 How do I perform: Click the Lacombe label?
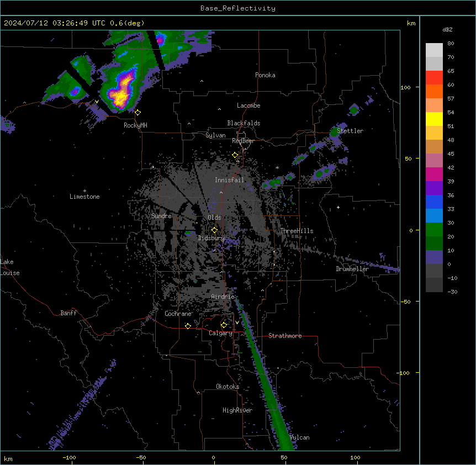click(248, 105)
